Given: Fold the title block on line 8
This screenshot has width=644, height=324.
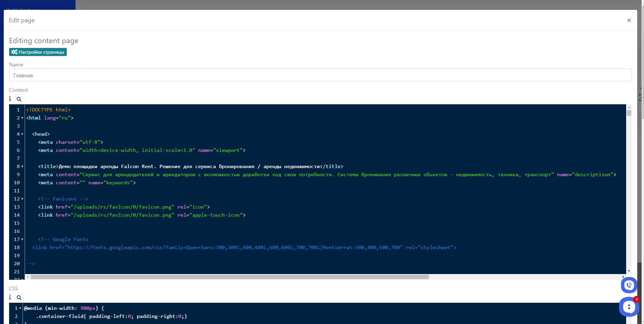Looking at the screenshot, I should coord(22,167).
